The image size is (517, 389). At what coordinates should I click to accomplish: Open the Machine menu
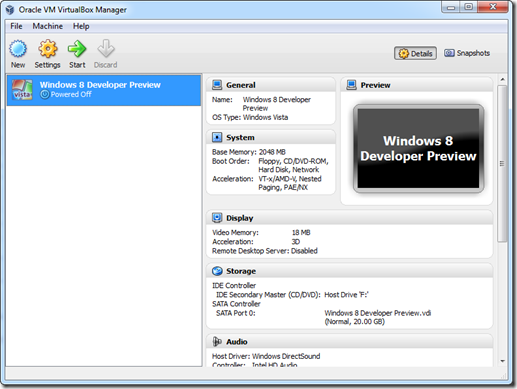tap(47, 26)
